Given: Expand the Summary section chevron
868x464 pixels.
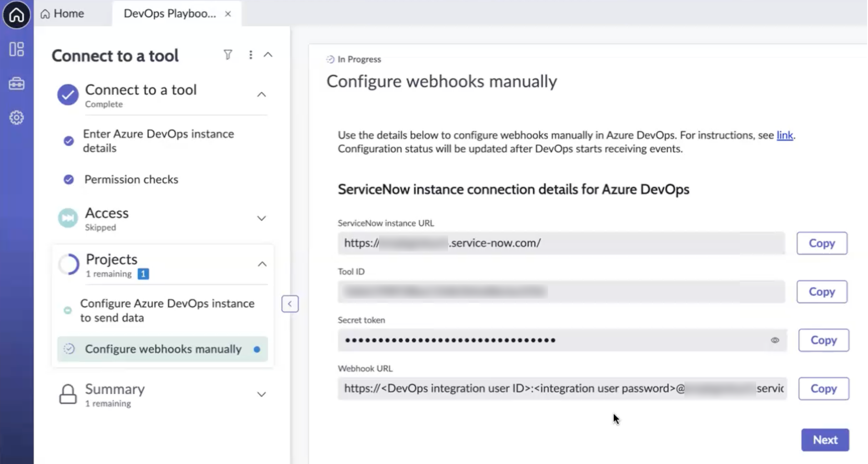Looking at the screenshot, I should coord(261,394).
